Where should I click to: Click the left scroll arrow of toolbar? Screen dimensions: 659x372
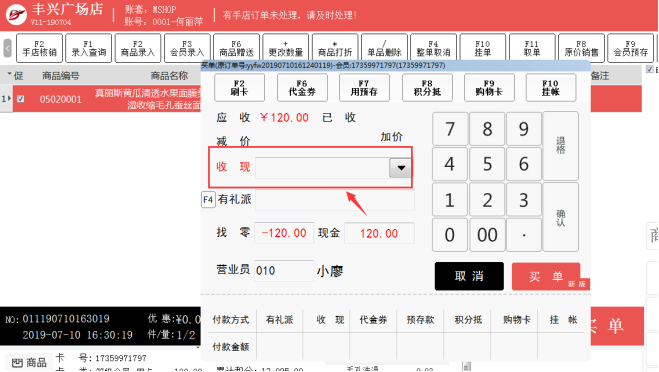coord(7,48)
